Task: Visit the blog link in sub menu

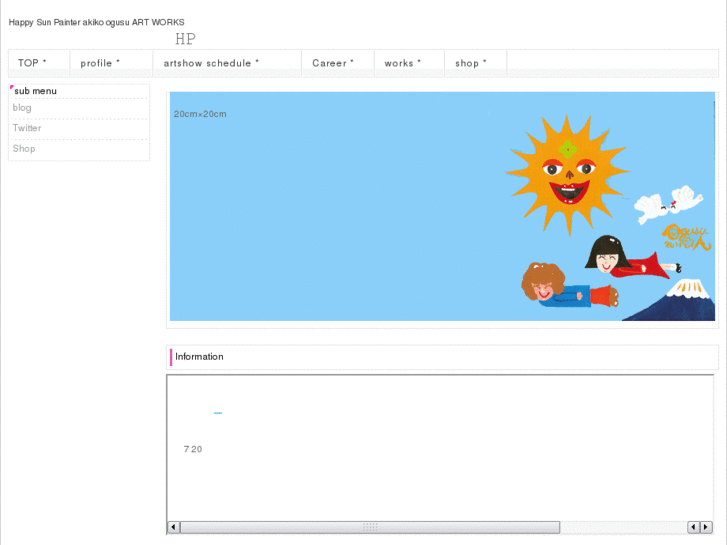Action: 22,108
